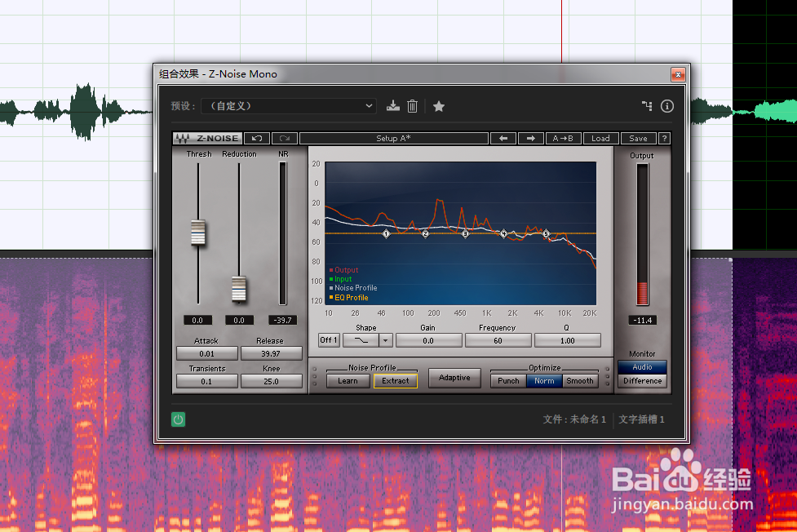Start noise profile Learn
Image resolution: width=797 pixels, height=532 pixels.
pyautogui.click(x=348, y=381)
